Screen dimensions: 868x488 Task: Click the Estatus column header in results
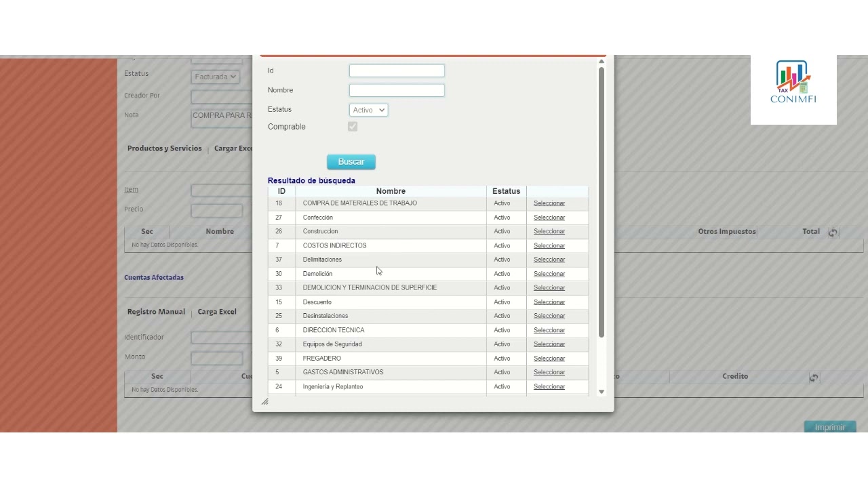pyautogui.click(x=507, y=191)
